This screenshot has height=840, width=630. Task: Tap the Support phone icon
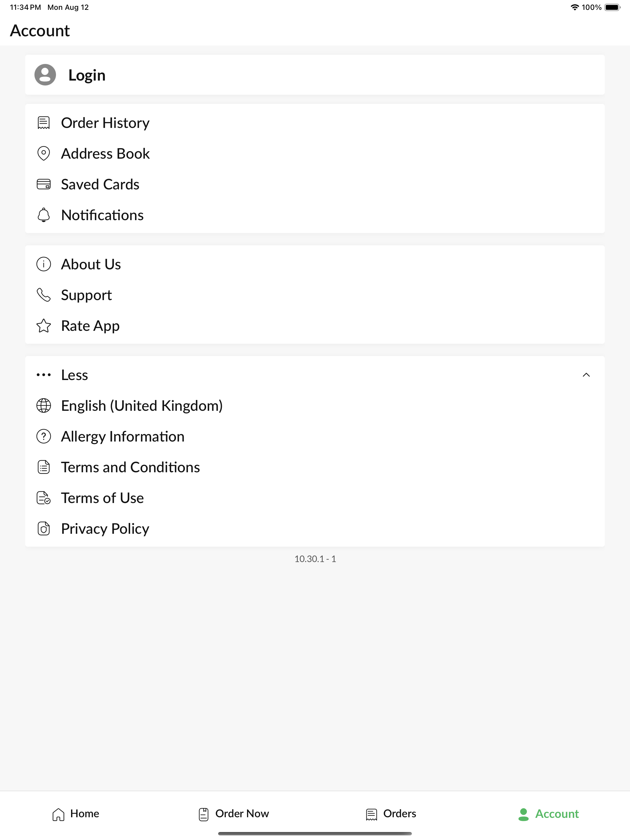[x=44, y=295]
